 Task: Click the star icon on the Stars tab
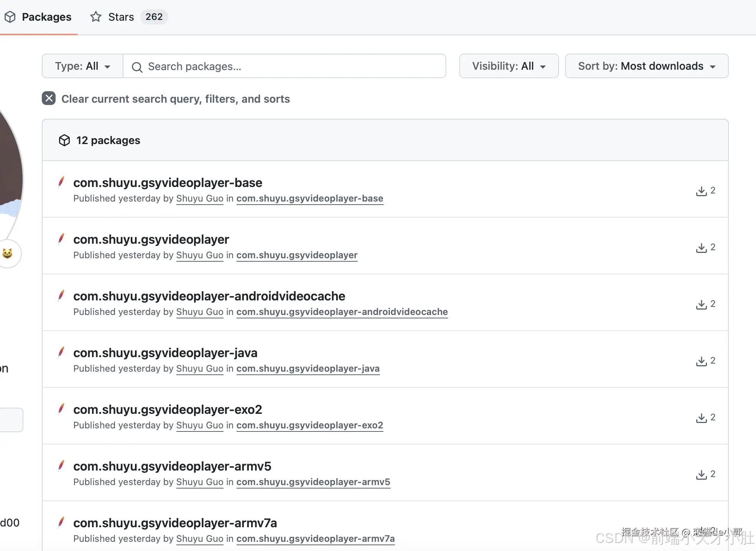pos(95,16)
